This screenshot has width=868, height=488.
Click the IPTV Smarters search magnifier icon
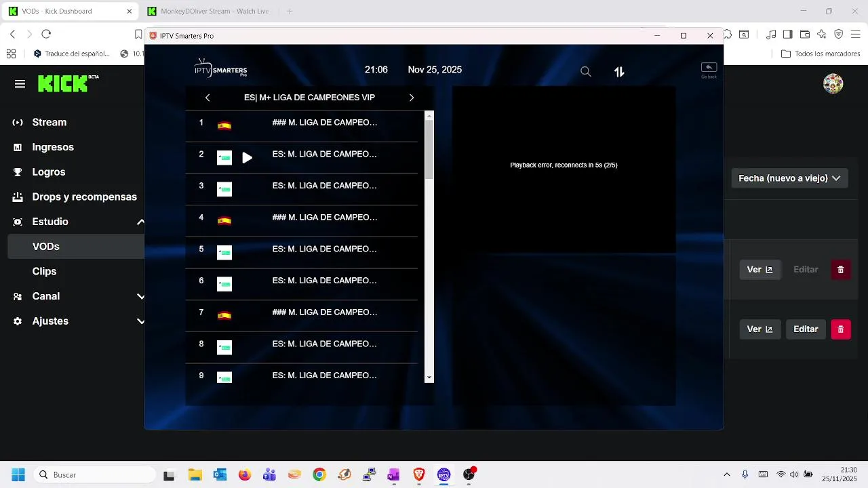pos(586,71)
